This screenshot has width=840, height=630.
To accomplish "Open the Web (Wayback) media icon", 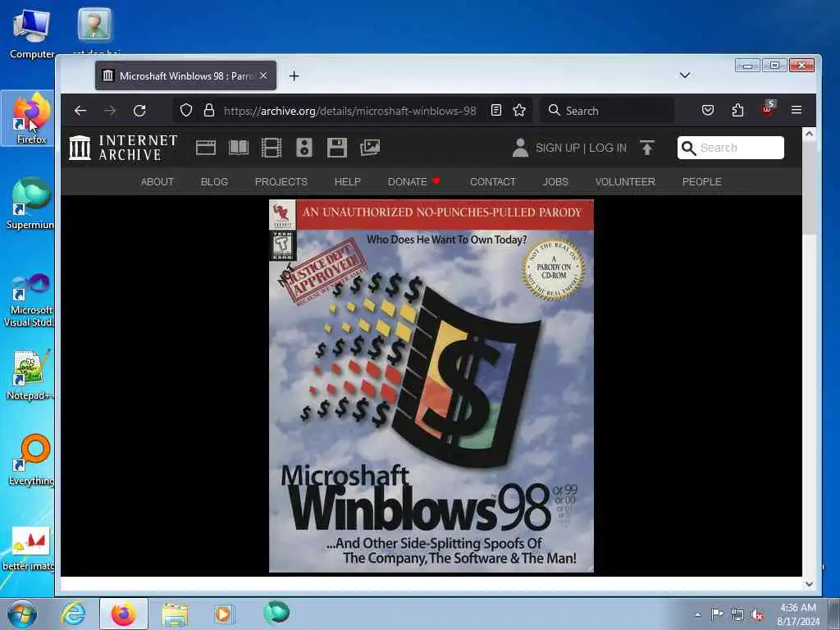I will (x=206, y=148).
